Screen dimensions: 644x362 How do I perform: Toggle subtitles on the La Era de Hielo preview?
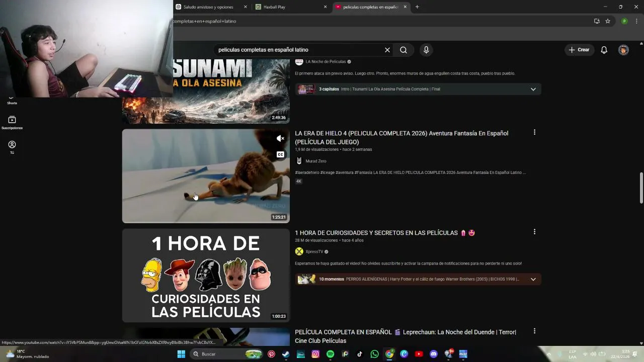tap(280, 154)
